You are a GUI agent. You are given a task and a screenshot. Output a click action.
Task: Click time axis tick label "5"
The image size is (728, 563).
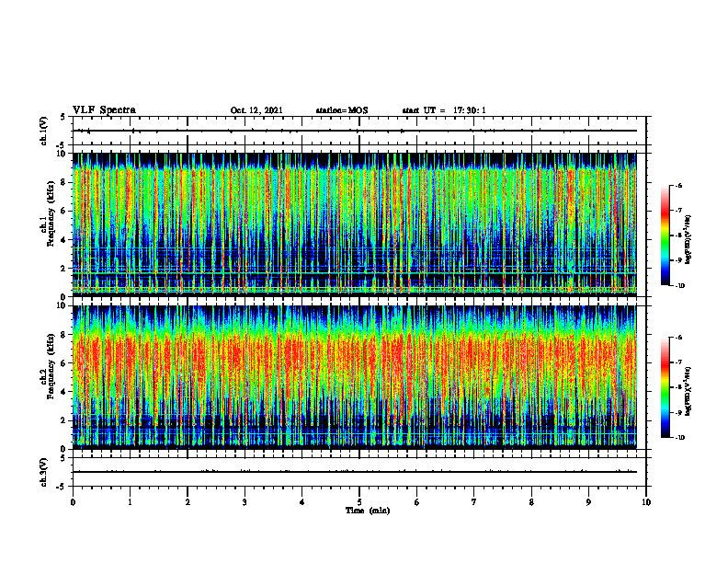tap(359, 502)
